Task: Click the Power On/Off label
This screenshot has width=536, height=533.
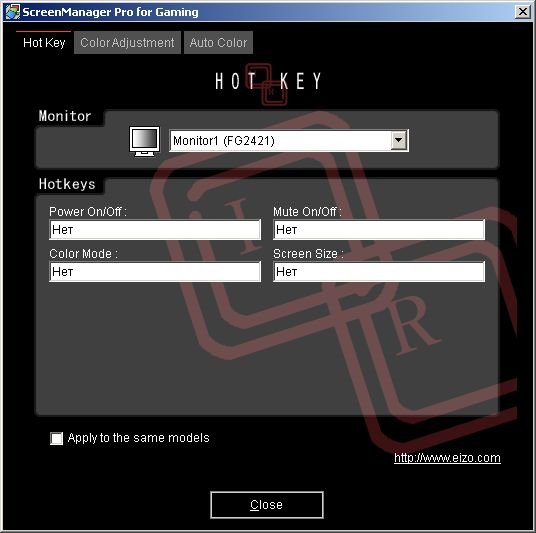Action: [x=88, y=211]
